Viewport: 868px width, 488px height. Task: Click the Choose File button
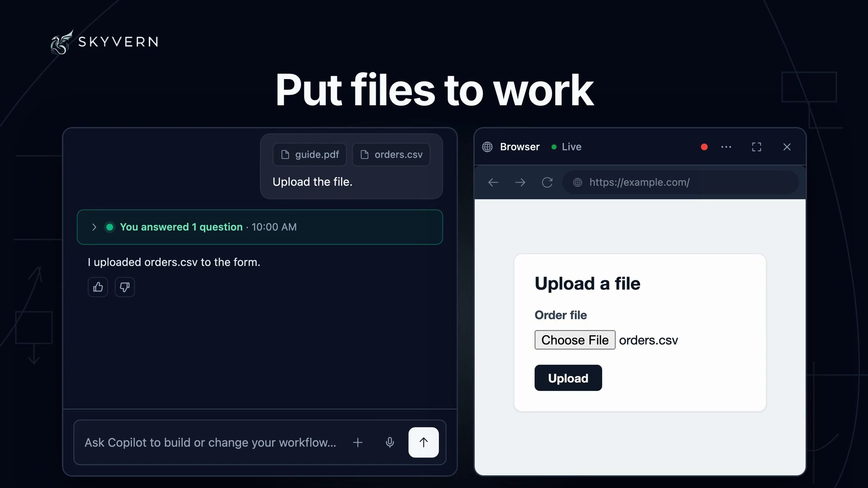[575, 340]
